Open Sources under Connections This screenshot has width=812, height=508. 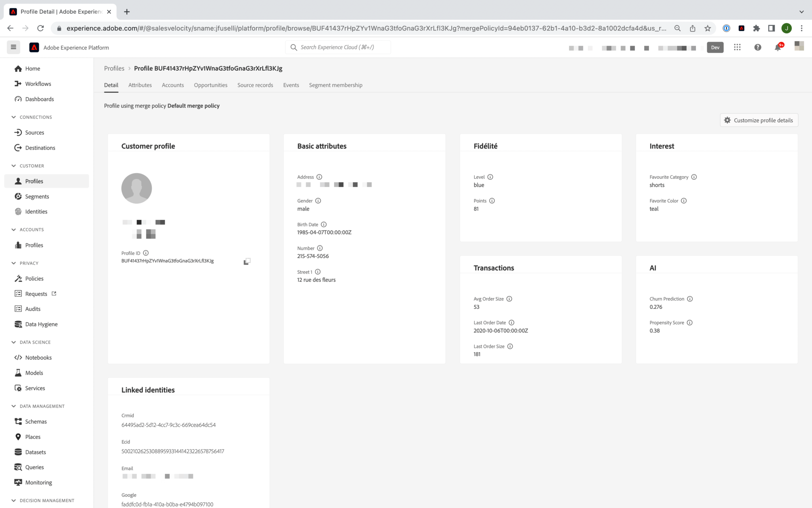34,132
